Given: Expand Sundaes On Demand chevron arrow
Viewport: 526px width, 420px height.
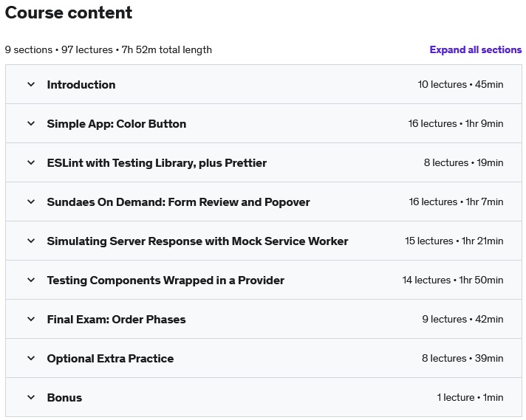Looking at the screenshot, I should pos(31,202).
